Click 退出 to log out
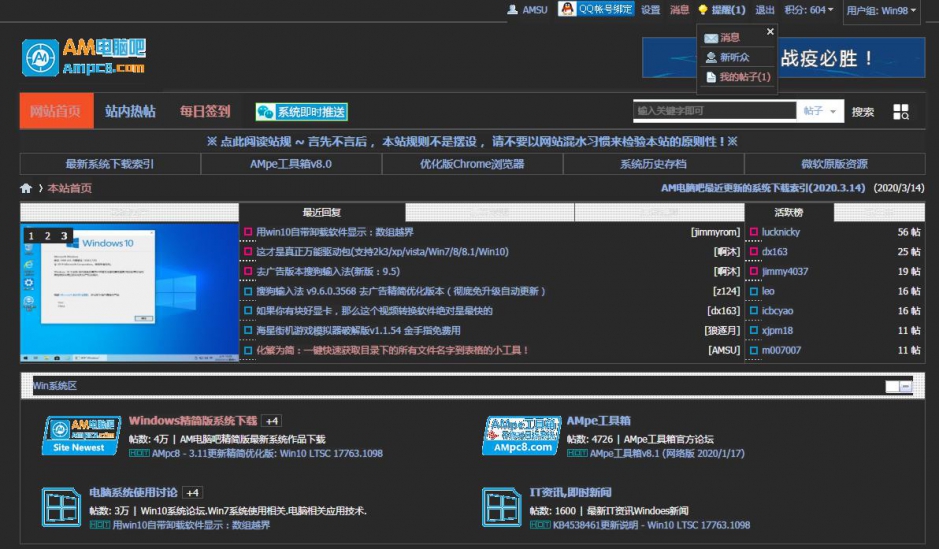Image resolution: width=939 pixels, height=549 pixels. (765, 10)
